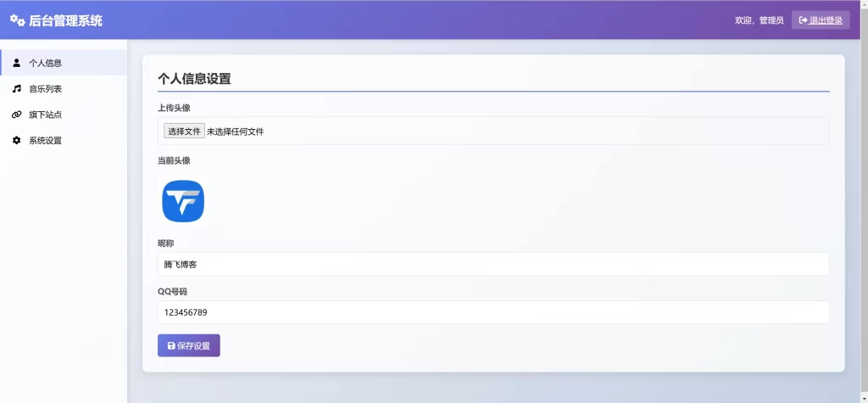This screenshot has height=403, width=868.
Task: Go to 音乐列表 in the sidebar
Action: click(45, 88)
